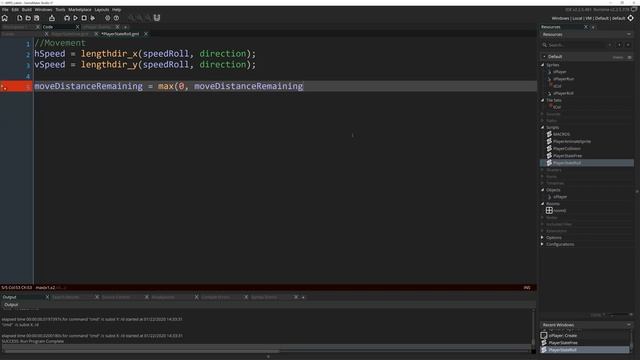Collapse the Tile Sets folder

click(x=543, y=100)
